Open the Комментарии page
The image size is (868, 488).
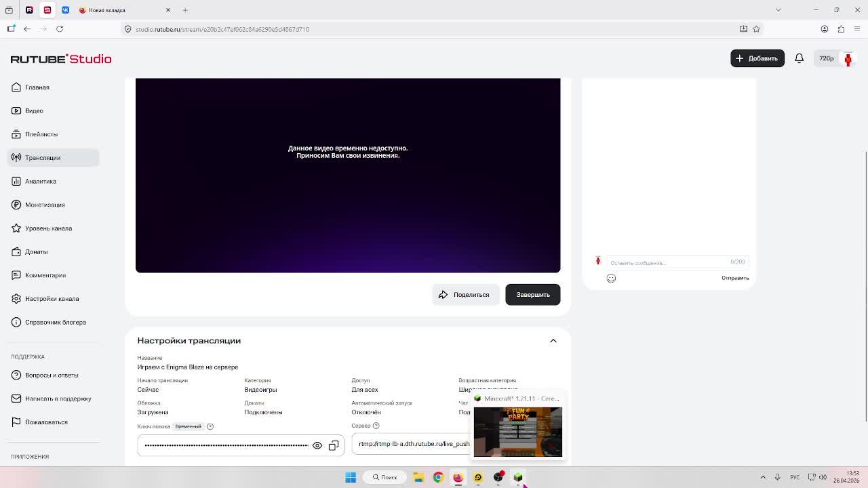45,275
